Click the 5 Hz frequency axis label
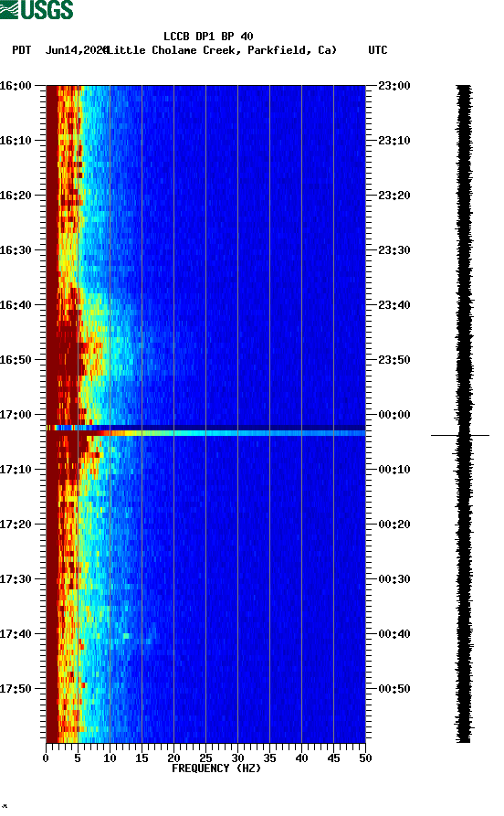Screen dimensions: 504x816 pos(78,758)
